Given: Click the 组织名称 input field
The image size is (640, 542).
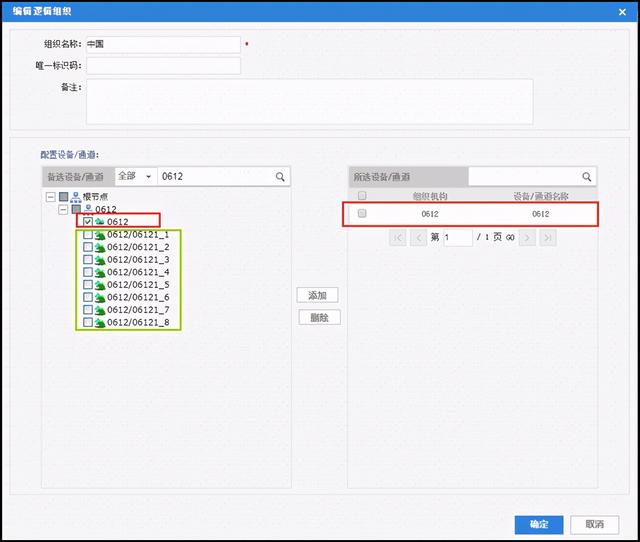Looking at the screenshot, I should 164,45.
